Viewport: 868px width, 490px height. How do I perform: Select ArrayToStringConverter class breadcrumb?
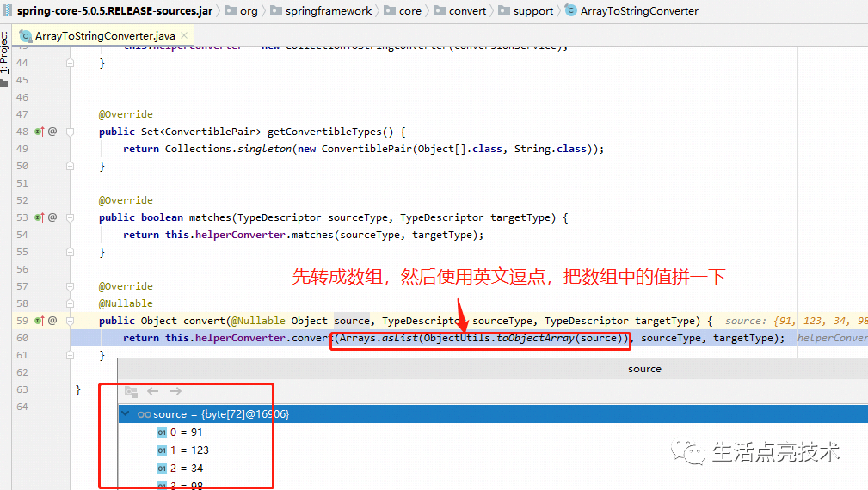[631, 11]
